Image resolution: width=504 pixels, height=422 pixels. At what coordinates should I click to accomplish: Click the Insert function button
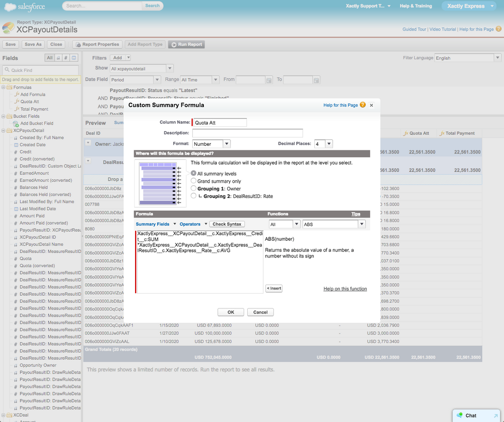[274, 288]
